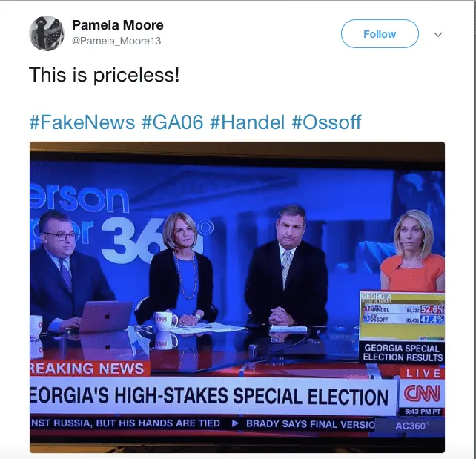Click the Handel 52.6% result bar
The image size is (476, 459).
coord(404,309)
